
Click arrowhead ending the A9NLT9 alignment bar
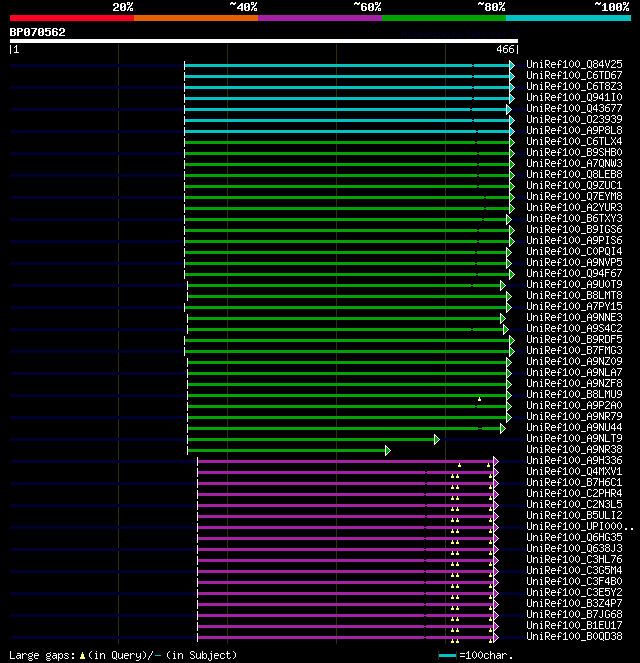437,440
